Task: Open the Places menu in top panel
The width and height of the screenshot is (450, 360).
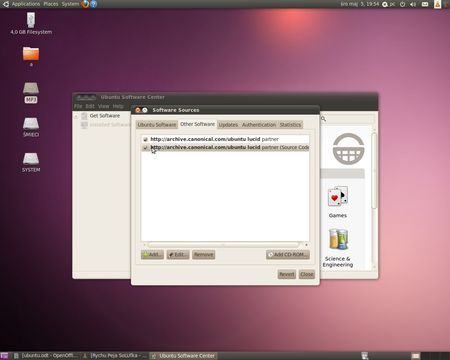Action: (51, 4)
